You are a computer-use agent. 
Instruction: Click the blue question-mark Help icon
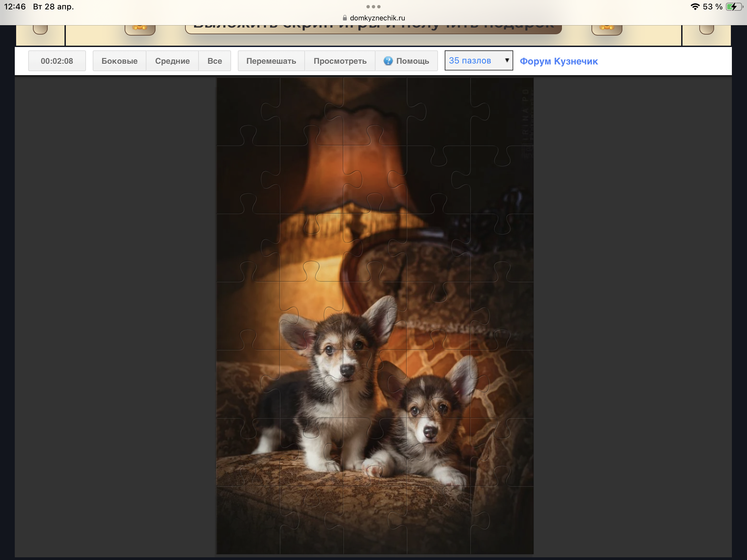388,61
